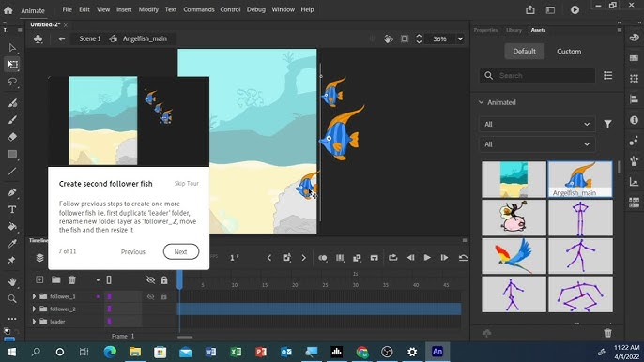
Task: Collapse the Animated assets section
Action: [481, 102]
